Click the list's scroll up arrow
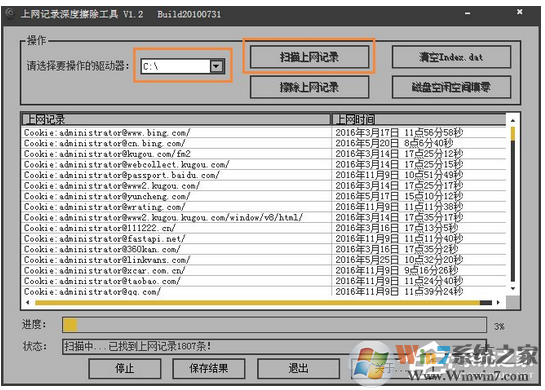Screen dimensions: 545x390 click(513, 120)
